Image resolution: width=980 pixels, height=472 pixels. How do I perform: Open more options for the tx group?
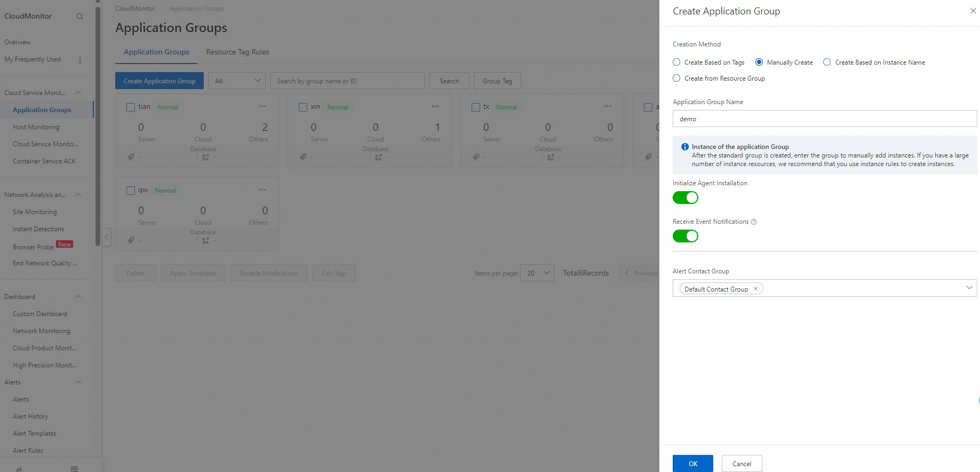tap(608, 106)
